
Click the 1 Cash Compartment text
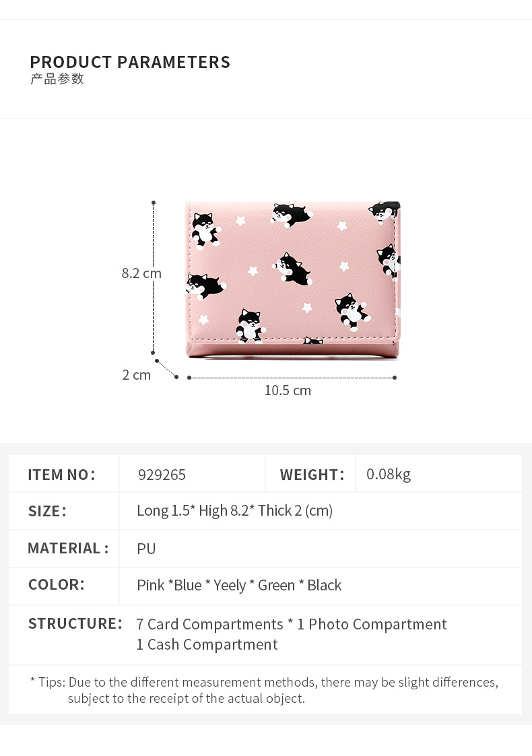pos(207,644)
